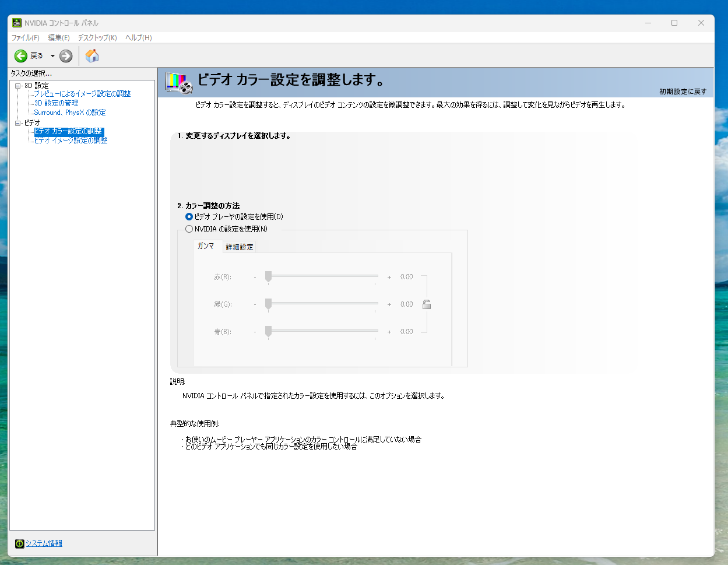Image resolution: width=728 pixels, height=565 pixels.
Task: Click the 赤(R) gamma slider
Action: click(x=321, y=277)
